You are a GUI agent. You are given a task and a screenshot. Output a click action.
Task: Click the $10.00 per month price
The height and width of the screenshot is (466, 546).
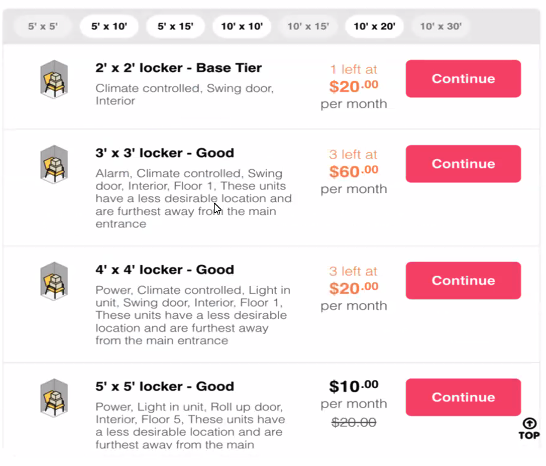pos(354,395)
